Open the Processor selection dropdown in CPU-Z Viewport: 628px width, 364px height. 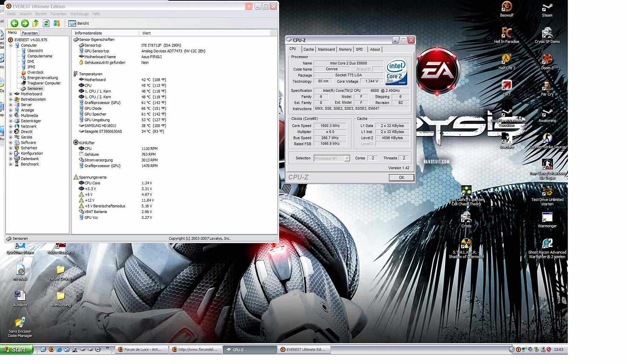347,158
